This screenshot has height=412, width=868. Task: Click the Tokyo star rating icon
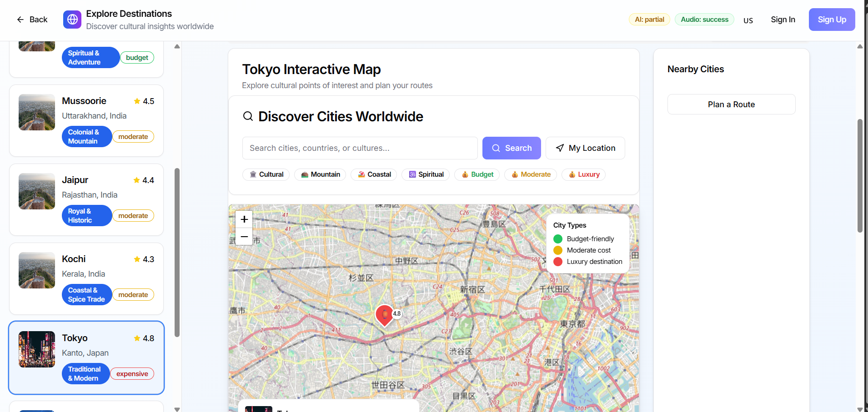(137, 338)
